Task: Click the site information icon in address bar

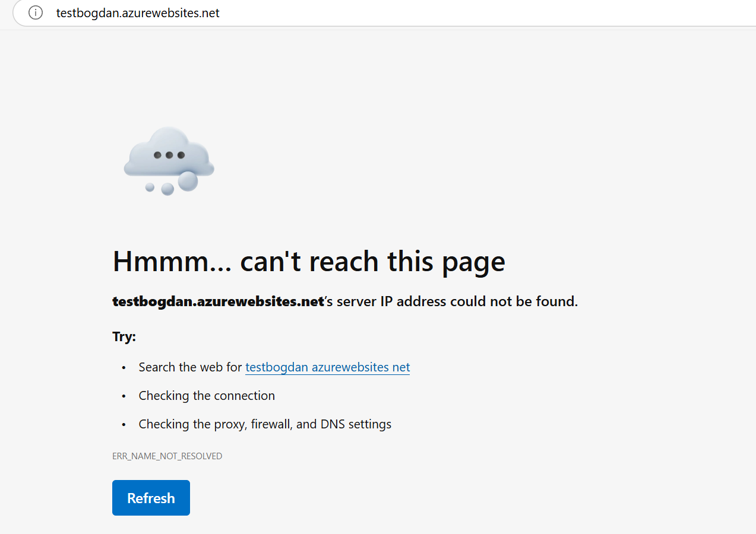Action: (34, 12)
